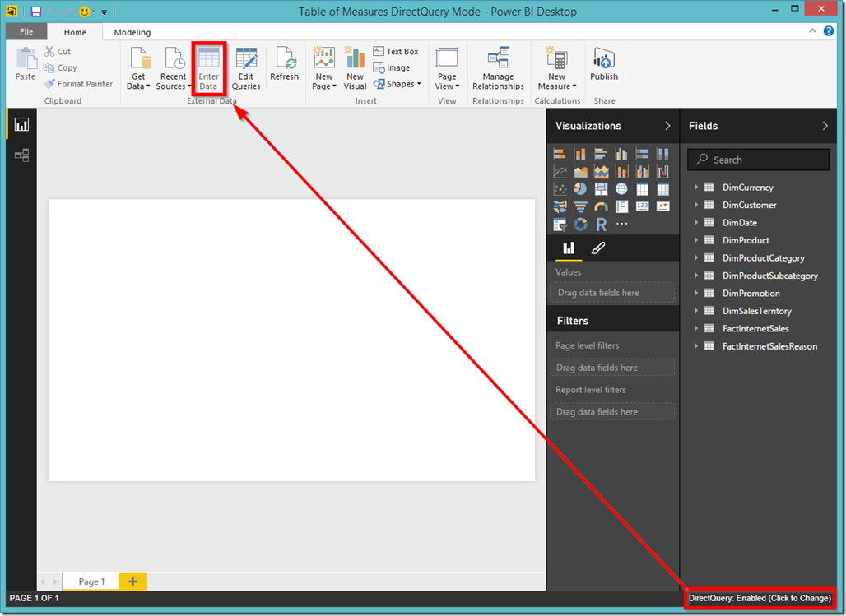Click the Publish button
Image resolution: width=846 pixels, height=616 pixels.
pos(604,63)
